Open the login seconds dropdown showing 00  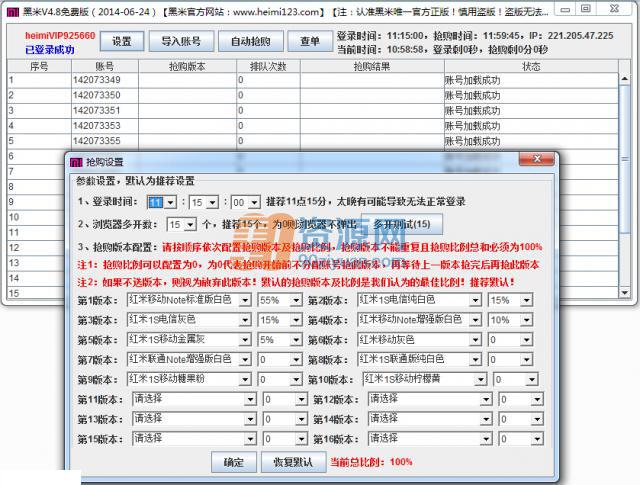point(245,202)
